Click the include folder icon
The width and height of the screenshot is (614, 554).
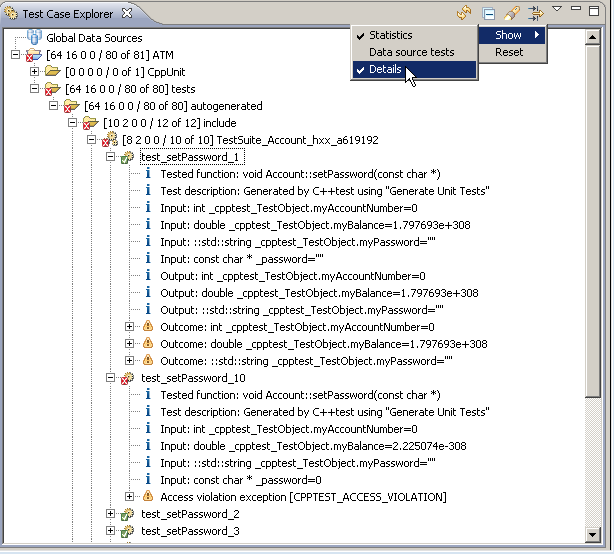point(90,123)
